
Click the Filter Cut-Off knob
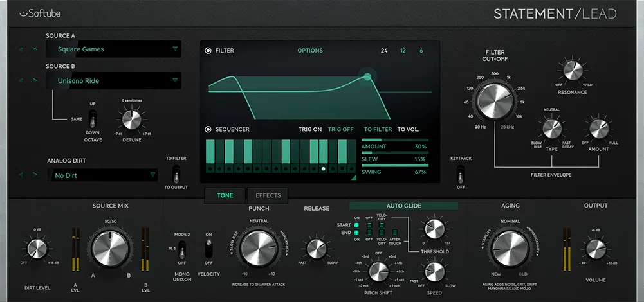pyautogui.click(x=495, y=102)
